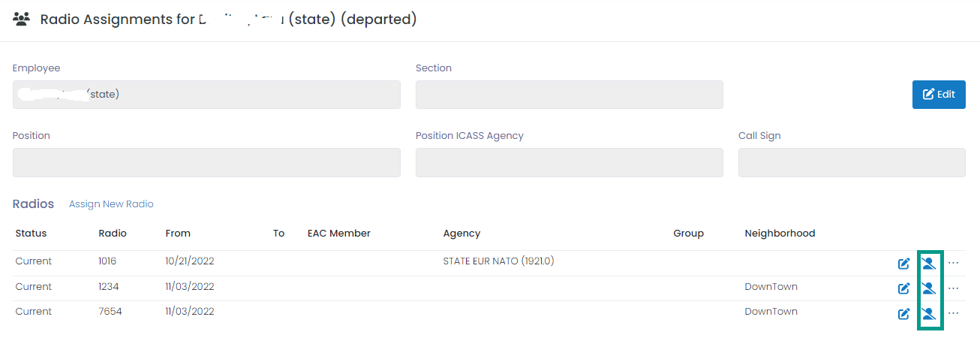Unassign radio 1016 via crossed-out user icon
980x350 pixels.
[929, 264]
